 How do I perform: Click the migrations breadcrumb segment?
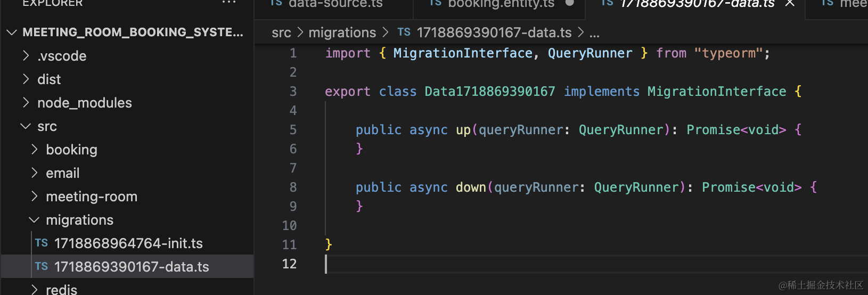coord(342,32)
